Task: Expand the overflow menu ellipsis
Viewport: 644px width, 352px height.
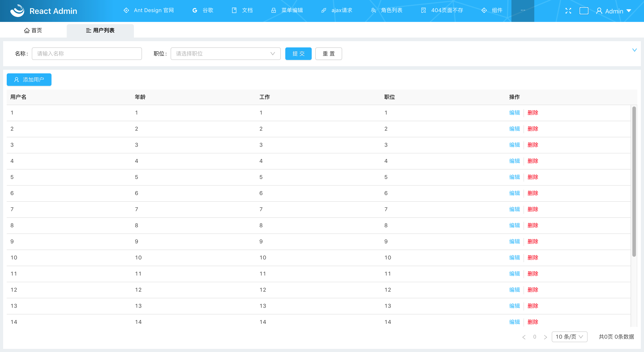Action: pos(522,11)
